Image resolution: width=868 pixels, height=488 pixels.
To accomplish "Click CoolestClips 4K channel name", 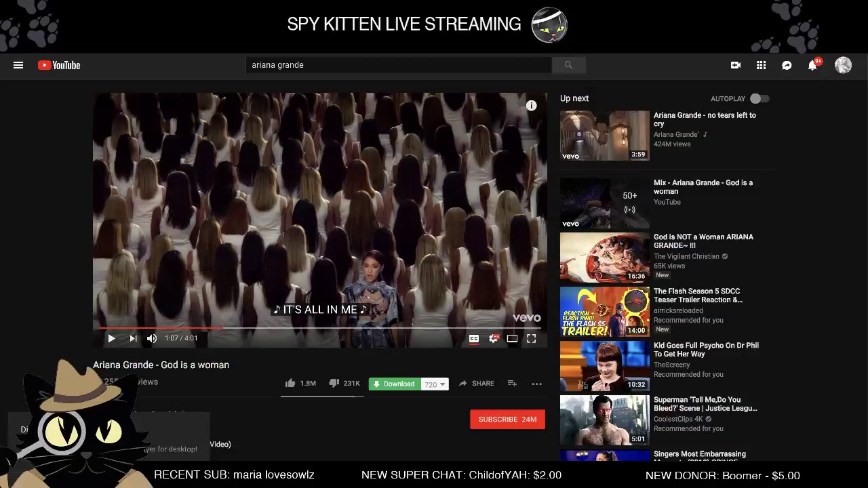I will 678,420.
